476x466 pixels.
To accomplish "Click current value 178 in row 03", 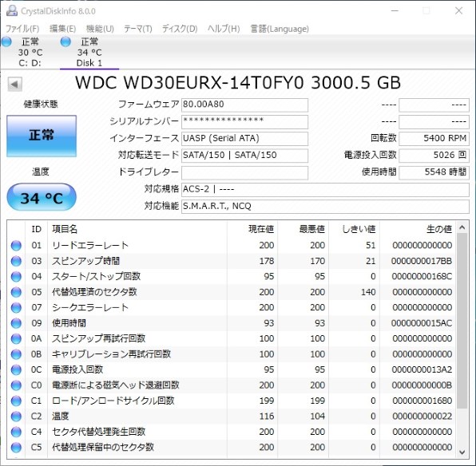I will tap(267, 261).
